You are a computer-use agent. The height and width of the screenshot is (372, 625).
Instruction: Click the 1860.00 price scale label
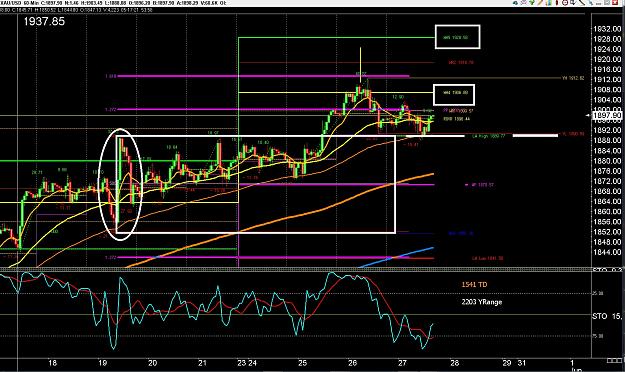pyautogui.click(x=607, y=212)
